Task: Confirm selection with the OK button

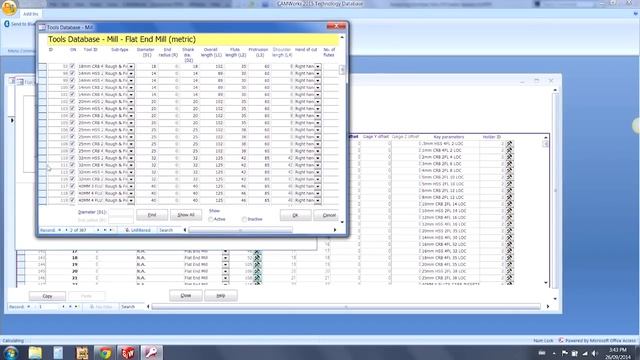Action: 296,215
